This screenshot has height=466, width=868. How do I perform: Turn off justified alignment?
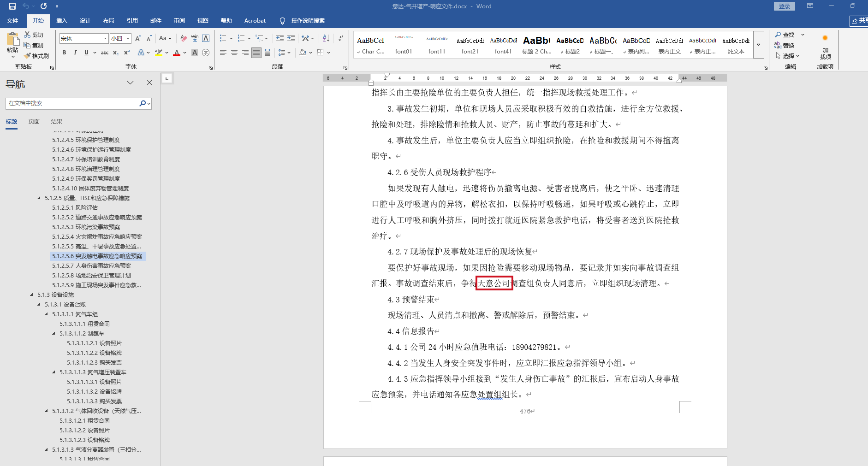(x=256, y=53)
